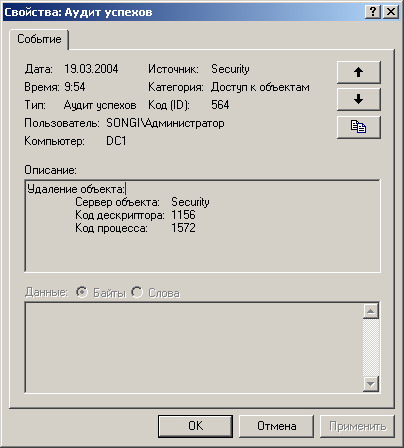404x448 pixels.
Task: Click the Отмена button
Action: tap(277, 426)
